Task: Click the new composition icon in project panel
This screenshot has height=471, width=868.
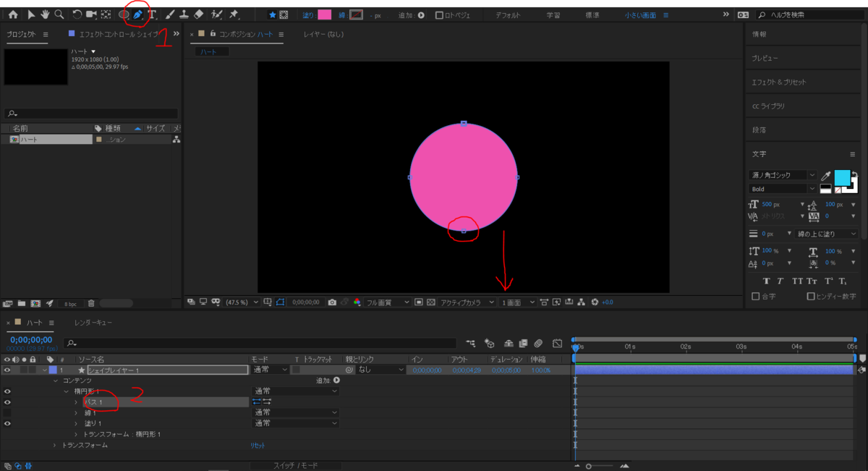Action: (x=35, y=303)
